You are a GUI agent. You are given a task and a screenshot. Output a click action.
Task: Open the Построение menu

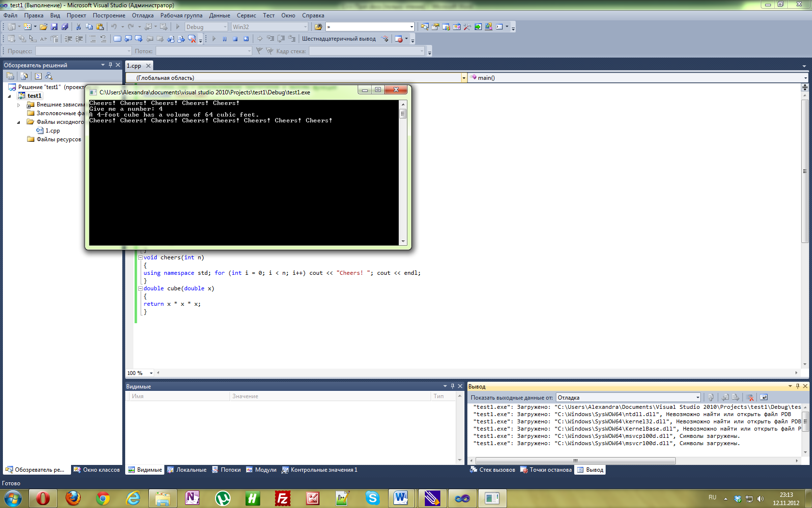click(x=109, y=15)
